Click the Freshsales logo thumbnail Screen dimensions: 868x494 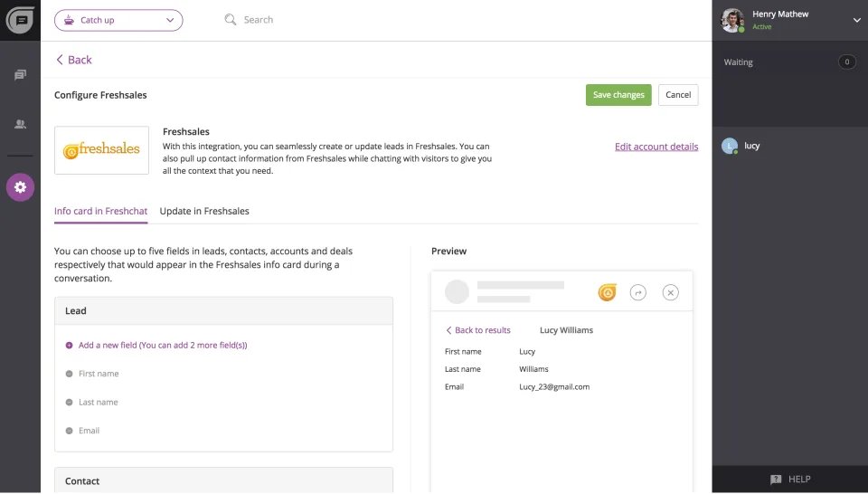(x=102, y=150)
